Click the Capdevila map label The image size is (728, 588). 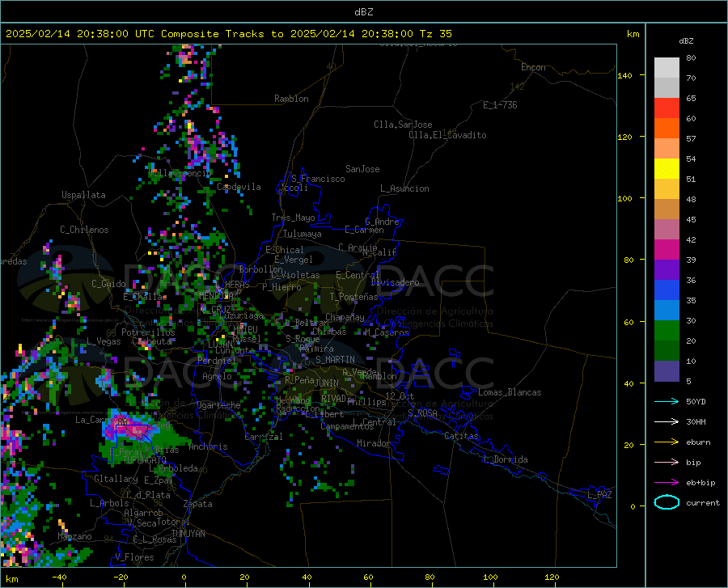239,187
